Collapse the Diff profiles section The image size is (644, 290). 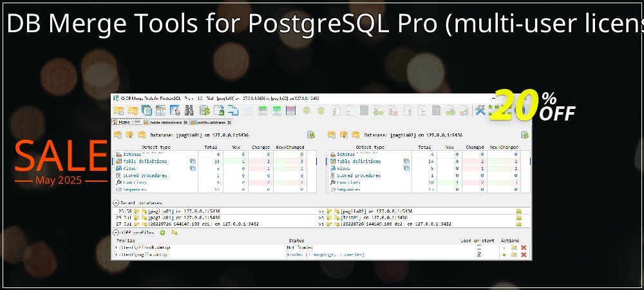(x=116, y=233)
